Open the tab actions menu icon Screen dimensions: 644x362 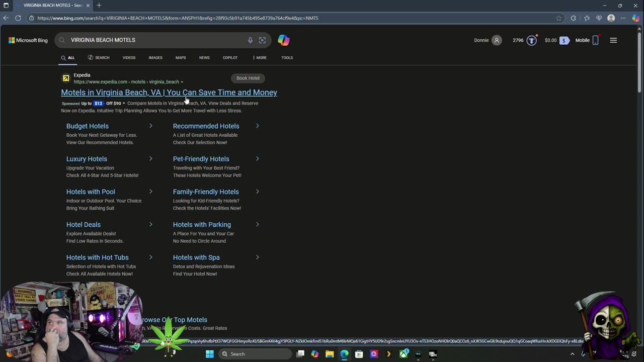6,5
